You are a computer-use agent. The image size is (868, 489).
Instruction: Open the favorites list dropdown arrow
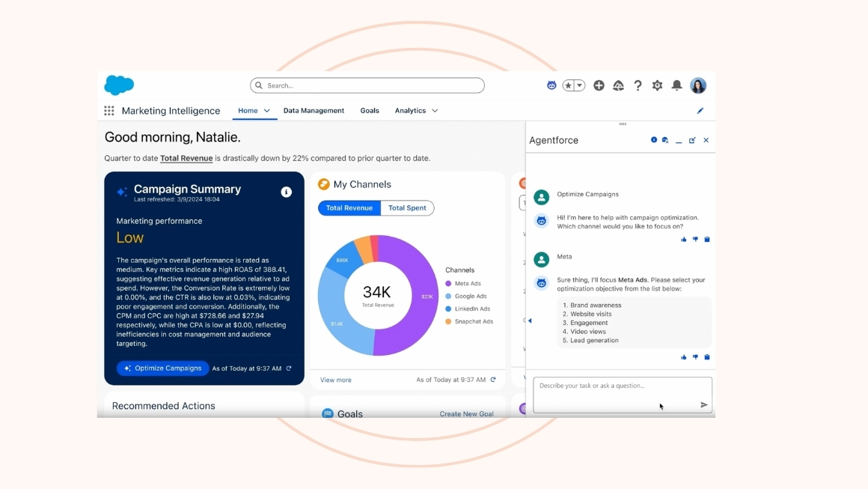tap(579, 85)
